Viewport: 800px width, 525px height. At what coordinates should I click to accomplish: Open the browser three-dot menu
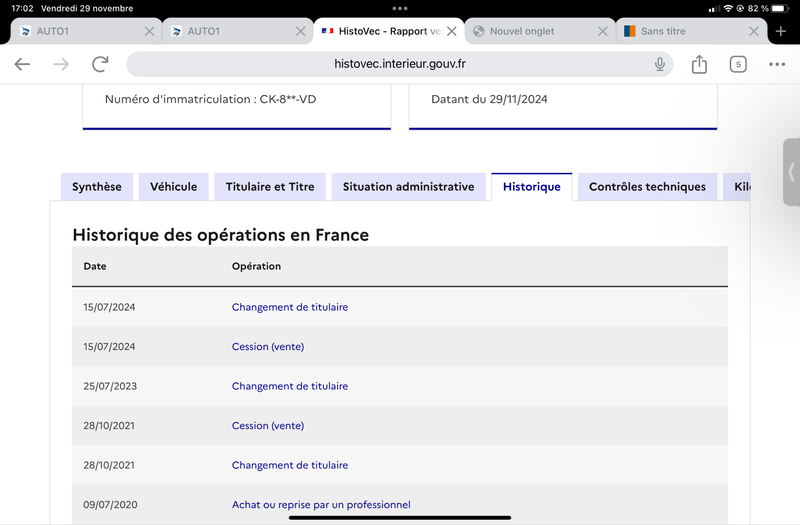[x=777, y=64]
